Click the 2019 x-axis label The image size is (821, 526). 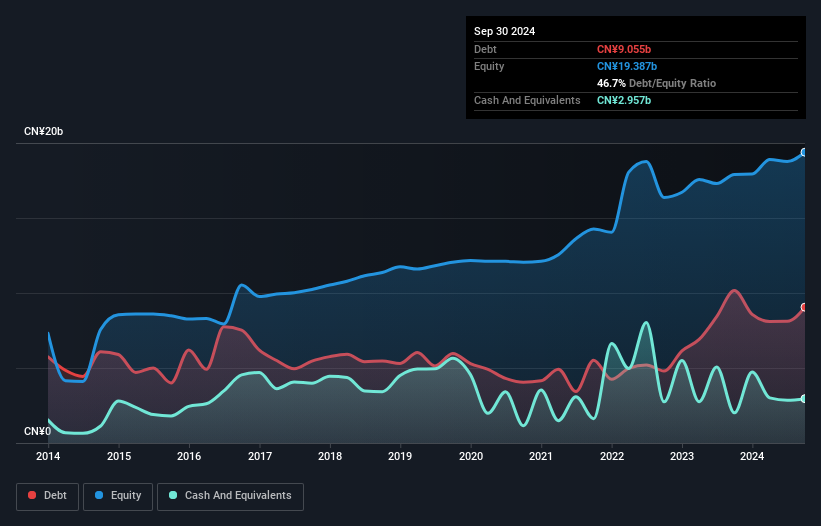(x=400, y=456)
